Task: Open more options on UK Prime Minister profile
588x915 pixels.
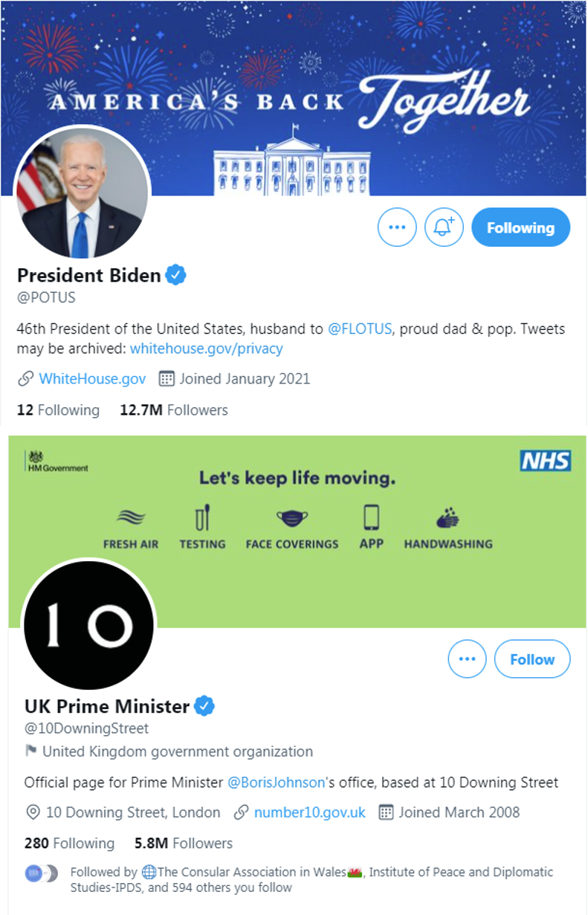Action: tap(467, 659)
